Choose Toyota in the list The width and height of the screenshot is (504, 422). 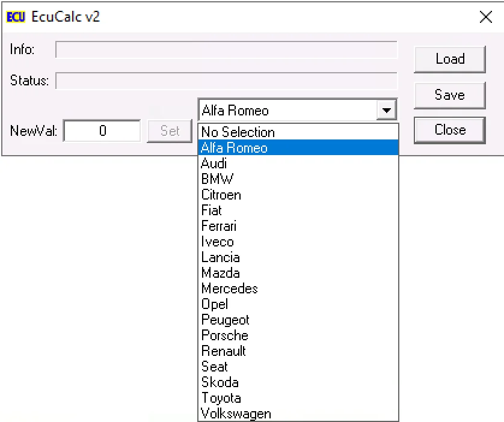(221, 398)
